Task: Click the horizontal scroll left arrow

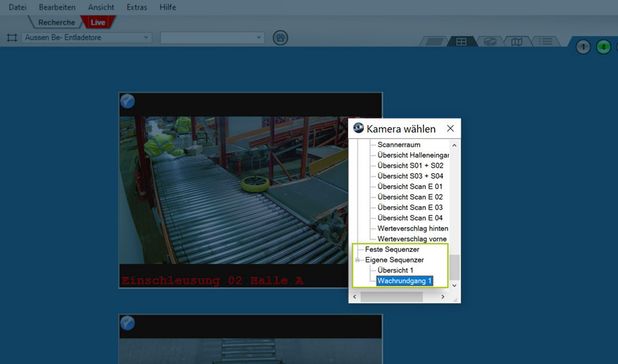Action: pos(354,296)
